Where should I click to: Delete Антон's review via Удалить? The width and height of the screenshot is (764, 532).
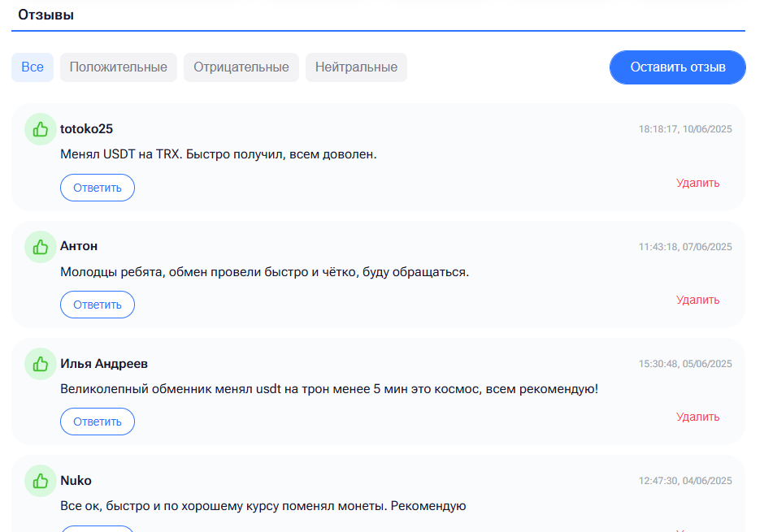pyautogui.click(x=697, y=300)
